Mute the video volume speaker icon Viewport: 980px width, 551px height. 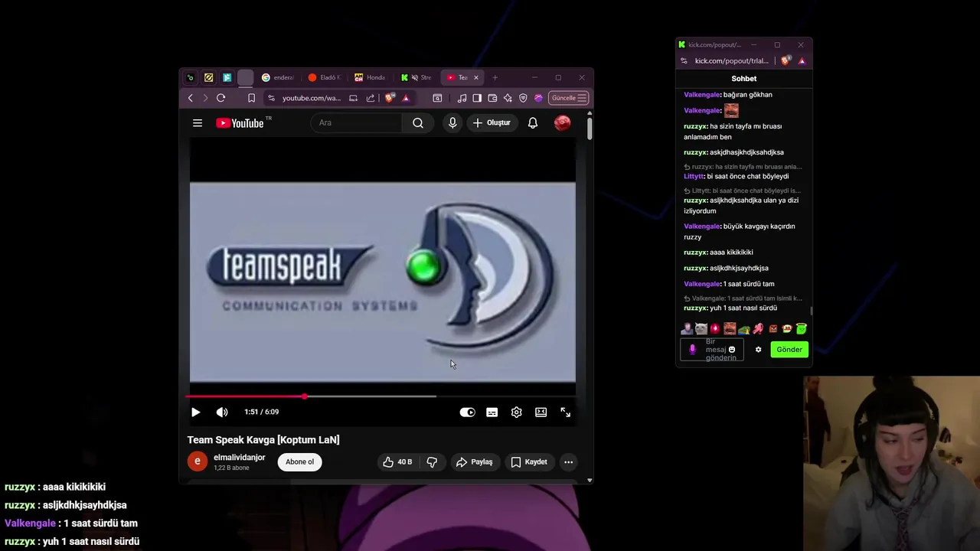222,412
